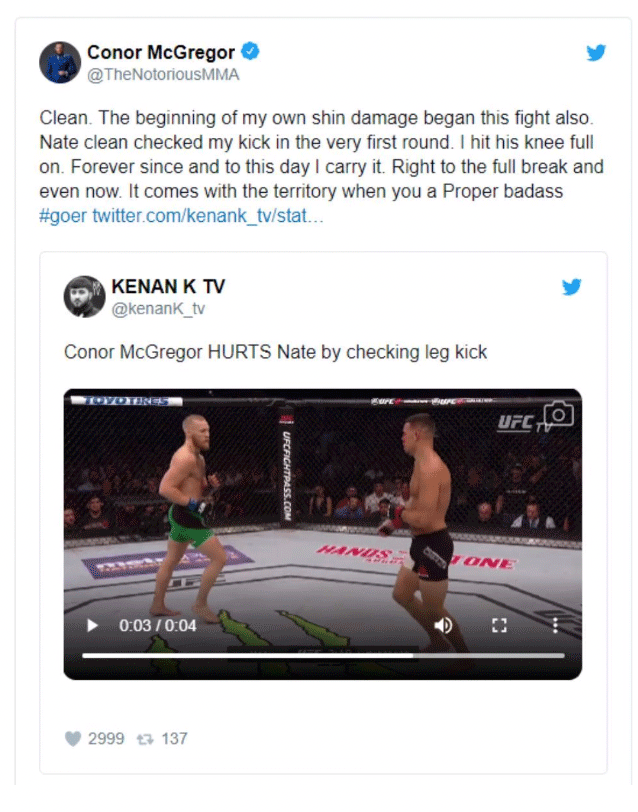
Task: Click the Twitter bird icon on Conor's tweet
Action: click(596, 52)
